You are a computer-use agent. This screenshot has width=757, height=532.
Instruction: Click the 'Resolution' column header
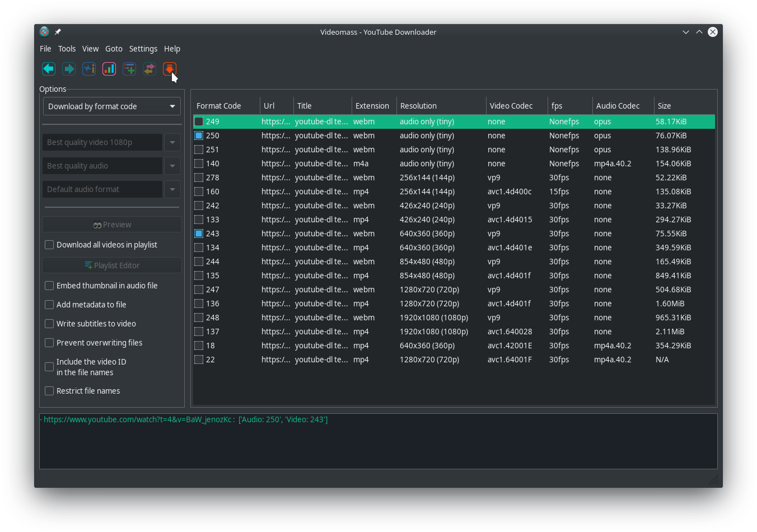[x=441, y=106]
